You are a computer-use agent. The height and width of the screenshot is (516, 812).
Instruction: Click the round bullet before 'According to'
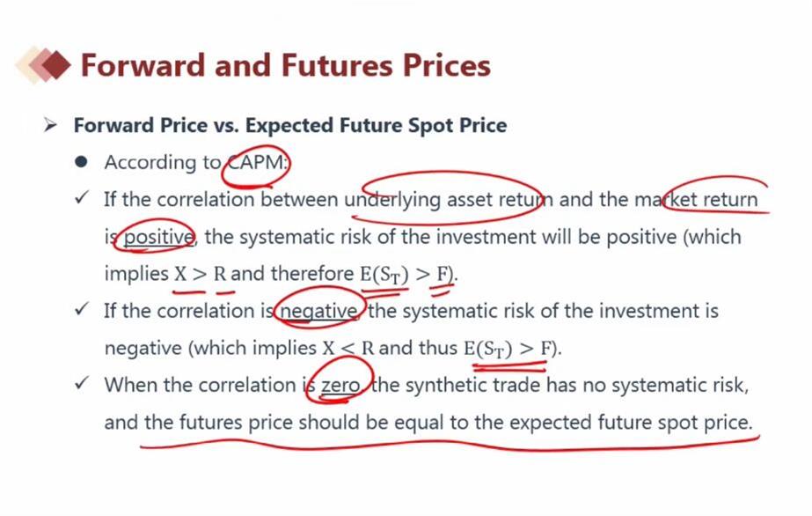click(81, 162)
